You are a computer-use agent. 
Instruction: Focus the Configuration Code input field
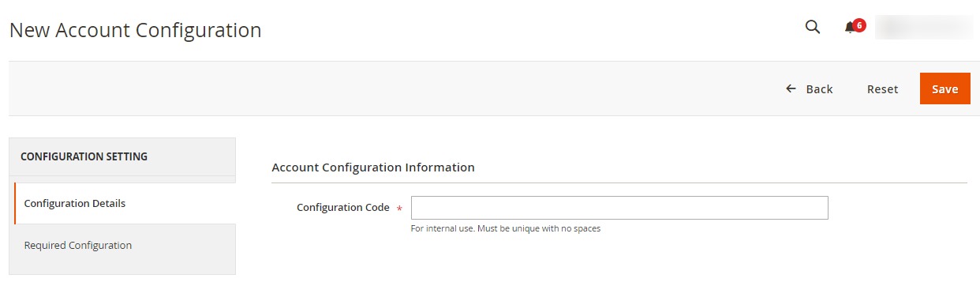619,208
